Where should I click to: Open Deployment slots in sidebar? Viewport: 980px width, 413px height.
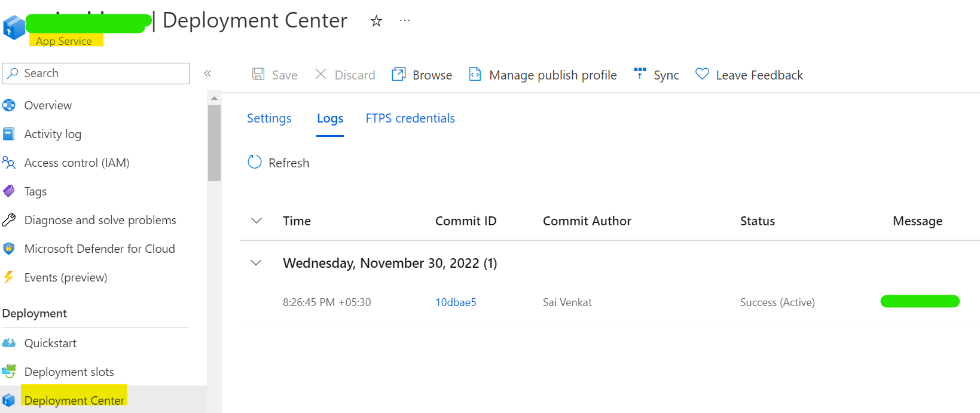[x=69, y=371]
